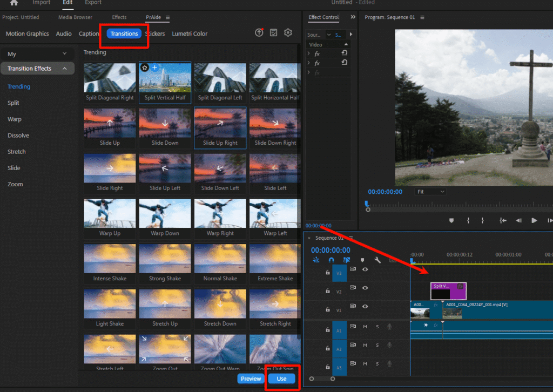Image resolution: width=553 pixels, height=392 pixels.
Task: Hide track V2 with the eye icon
Action: click(365, 288)
